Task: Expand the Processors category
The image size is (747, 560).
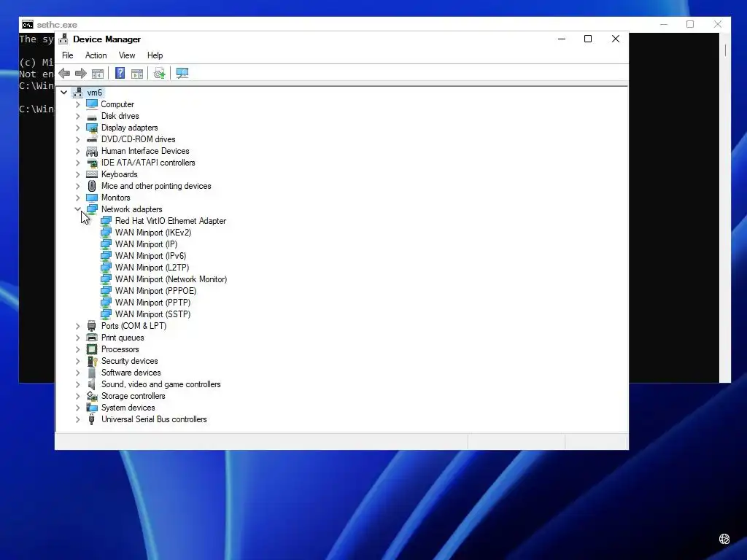Action: [77, 349]
